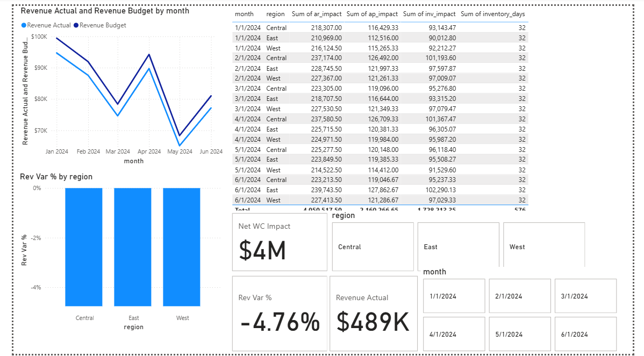The width and height of the screenshot is (644, 356).
Task: Select the Central bar in Rev Var chart
Action: tap(84, 247)
